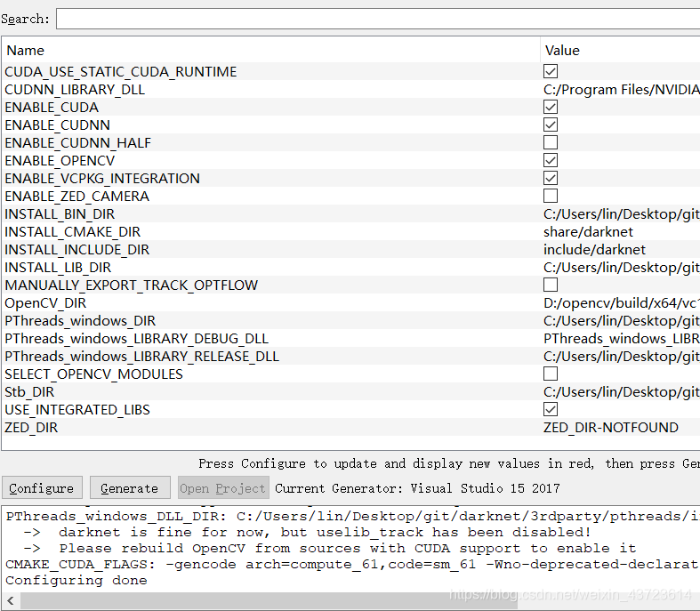Select the PThreads_windows_DIR row name
The image size is (700, 611).
coord(80,321)
